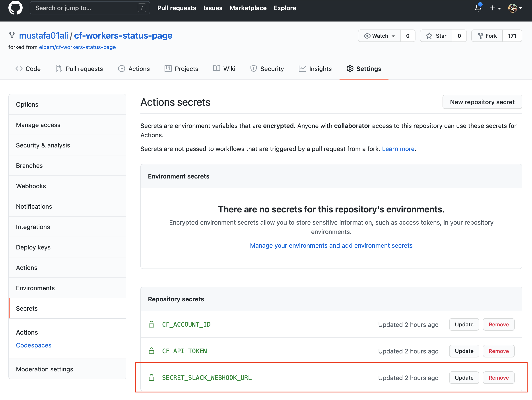Click New repository secret button
Image resolution: width=532 pixels, height=400 pixels.
tap(482, 102)
